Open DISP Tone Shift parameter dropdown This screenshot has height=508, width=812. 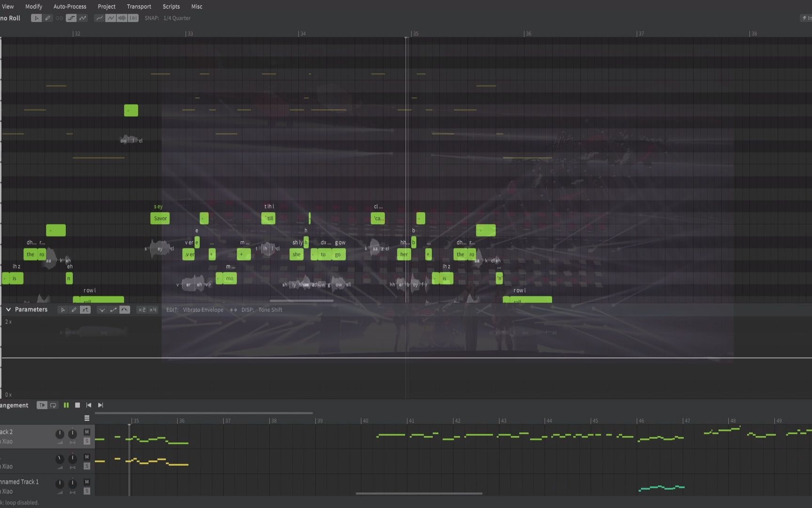coord(270,310)
